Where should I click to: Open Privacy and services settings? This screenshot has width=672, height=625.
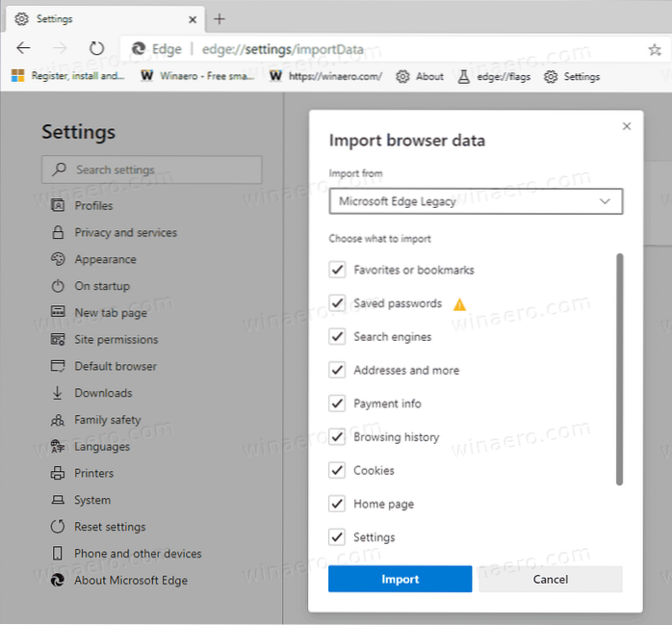[125, 232]
